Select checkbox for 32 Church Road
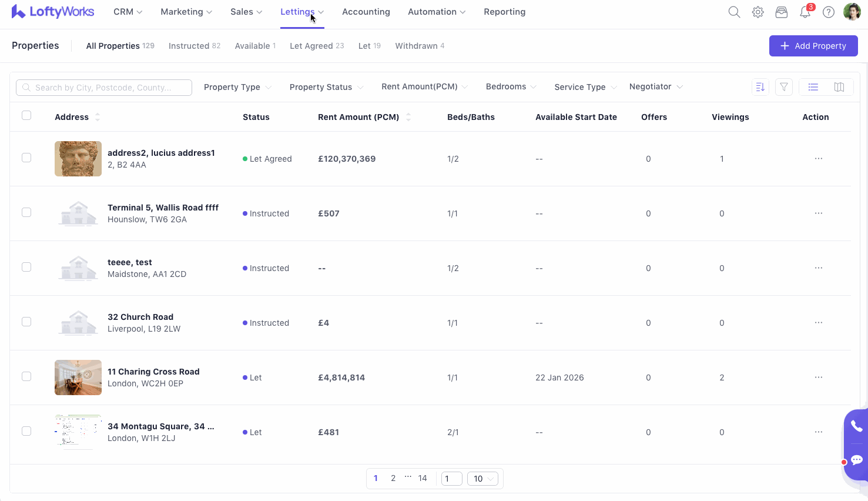The image size is (868, 501). tap(26, 322)
